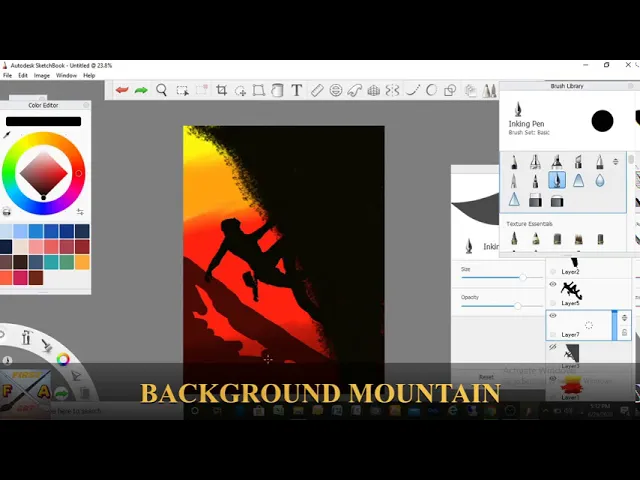Adjust the brush Size slider handle
This screenshot has width=640, height=480.
coord(522,278)
